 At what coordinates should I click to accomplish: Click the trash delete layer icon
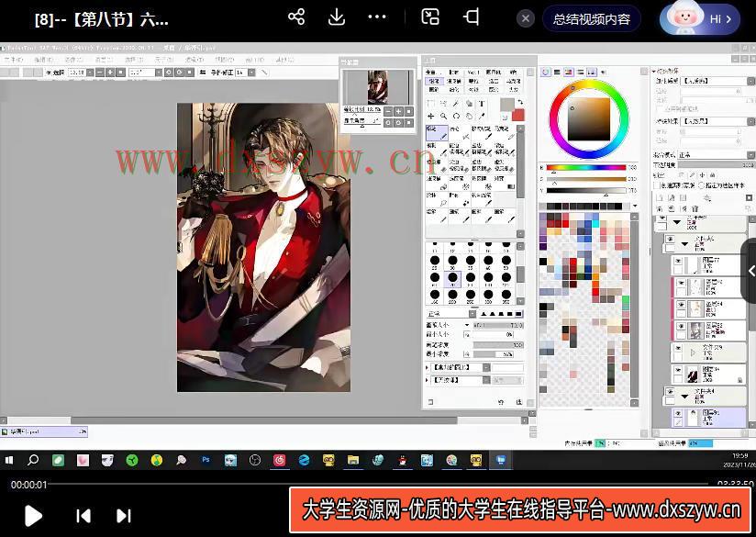[695, 209]
